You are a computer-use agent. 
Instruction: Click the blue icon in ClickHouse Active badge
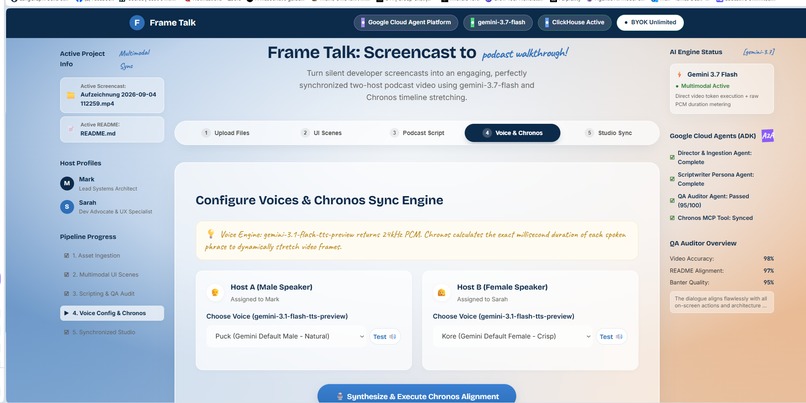point(546,23)
